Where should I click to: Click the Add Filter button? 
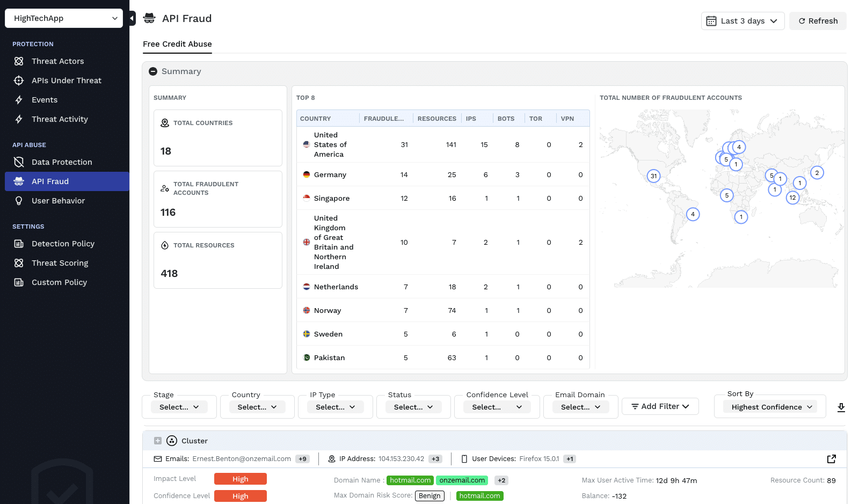(x=660, y=406)
